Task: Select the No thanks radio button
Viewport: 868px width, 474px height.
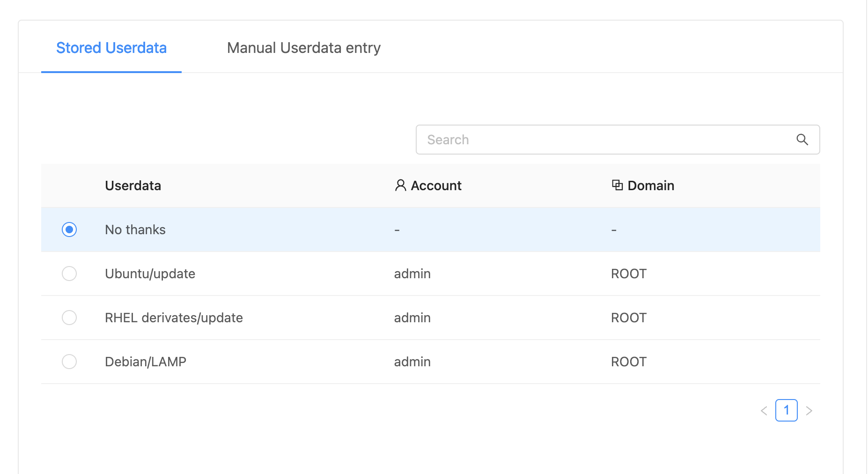Action: (69, 230)
